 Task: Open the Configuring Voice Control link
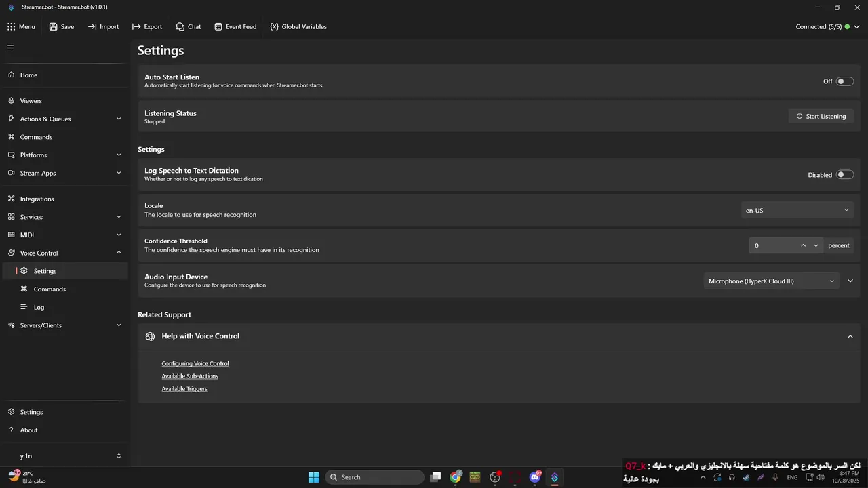195,364
